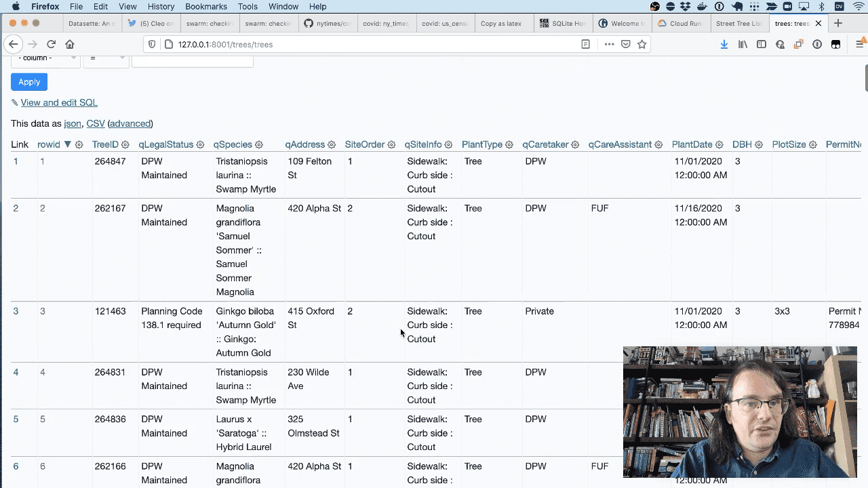Open the Firefox downloads panel

tap(724, 44)
